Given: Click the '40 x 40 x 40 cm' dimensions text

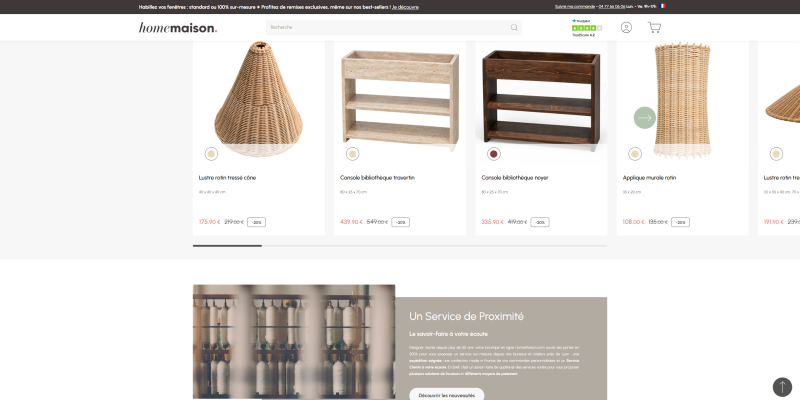Looking at the screenshot, I should (x=212, y=192).
